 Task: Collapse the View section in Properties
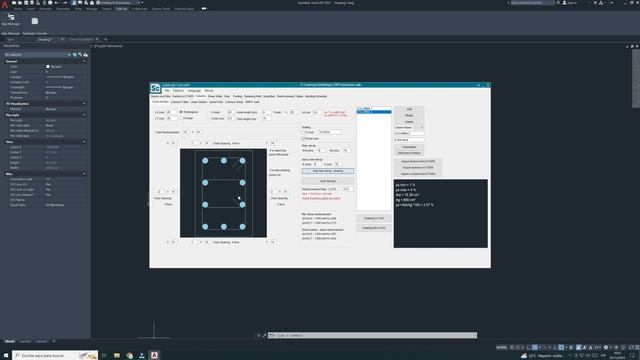[x=84, y=142]
